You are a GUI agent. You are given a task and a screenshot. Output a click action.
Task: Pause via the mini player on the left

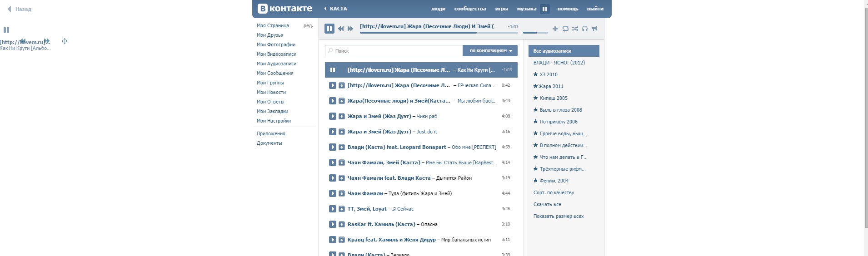(x=6, y=30)
